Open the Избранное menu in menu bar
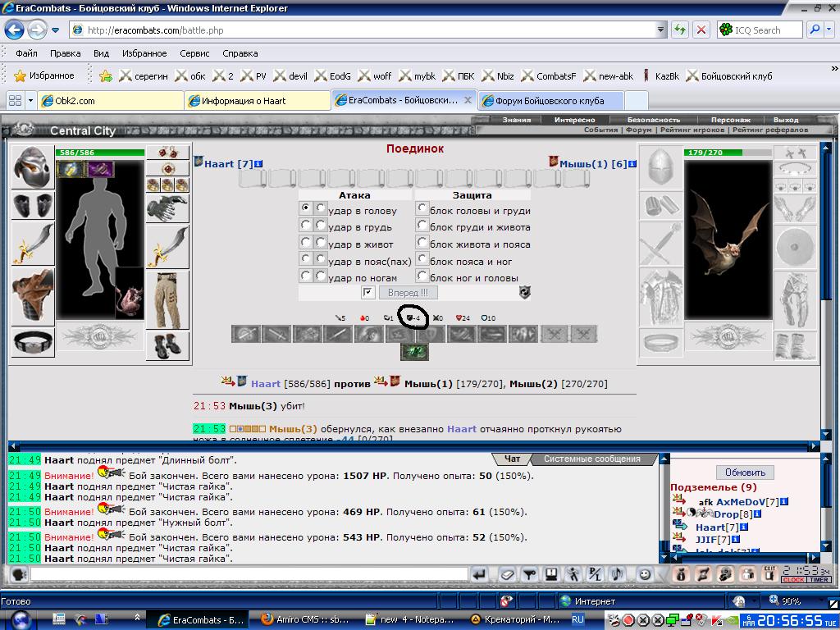 (x=144, y=53)
